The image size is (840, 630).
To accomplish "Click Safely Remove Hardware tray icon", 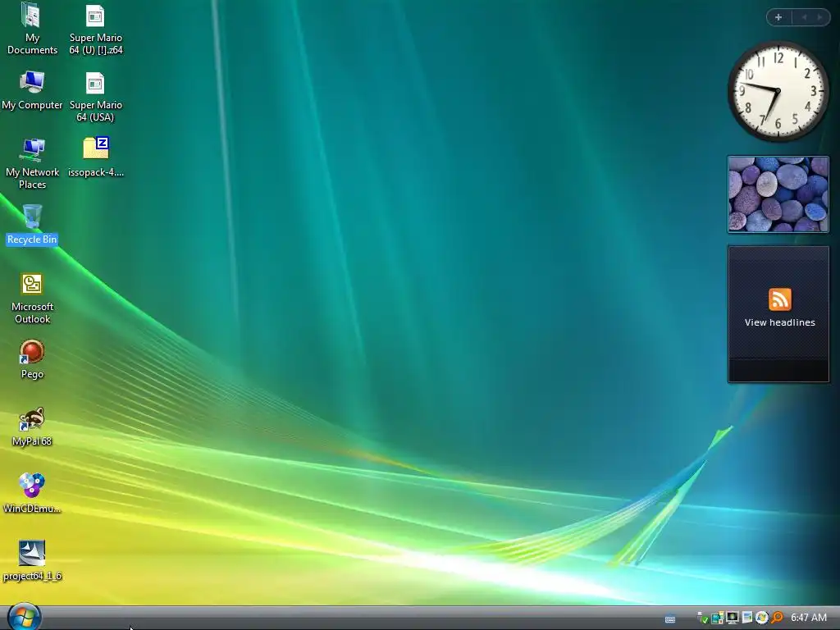I will (702, 619).
